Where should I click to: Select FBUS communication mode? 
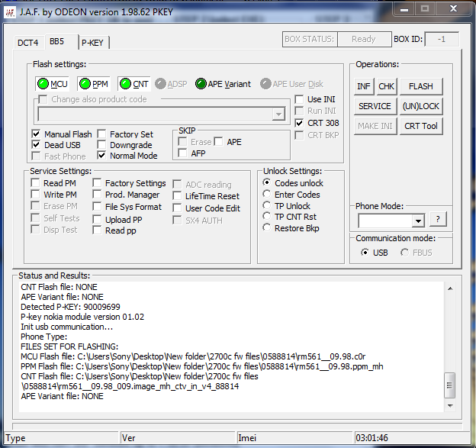tap(404, 253)
